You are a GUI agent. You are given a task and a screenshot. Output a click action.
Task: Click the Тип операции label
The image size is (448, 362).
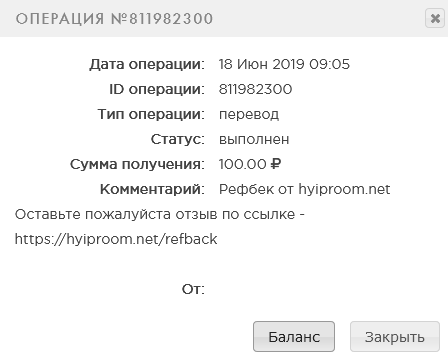click(151, 114)
